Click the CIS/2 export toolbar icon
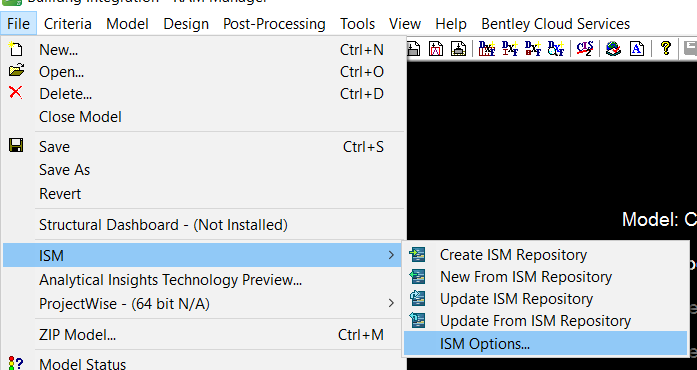 585,48
